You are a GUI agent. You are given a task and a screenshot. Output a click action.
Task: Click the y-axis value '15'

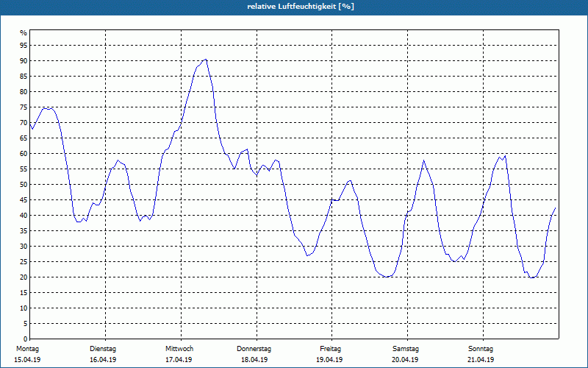point(24,292)
